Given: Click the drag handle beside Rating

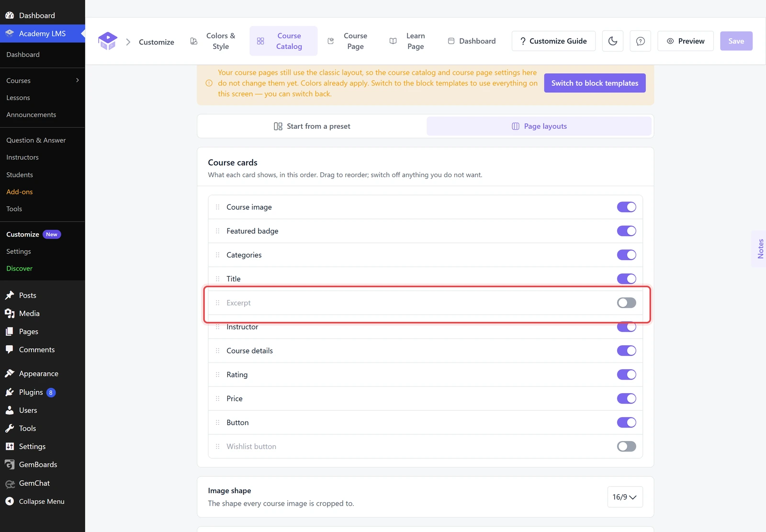Looking at the screenshot, I should coord(217,375).
